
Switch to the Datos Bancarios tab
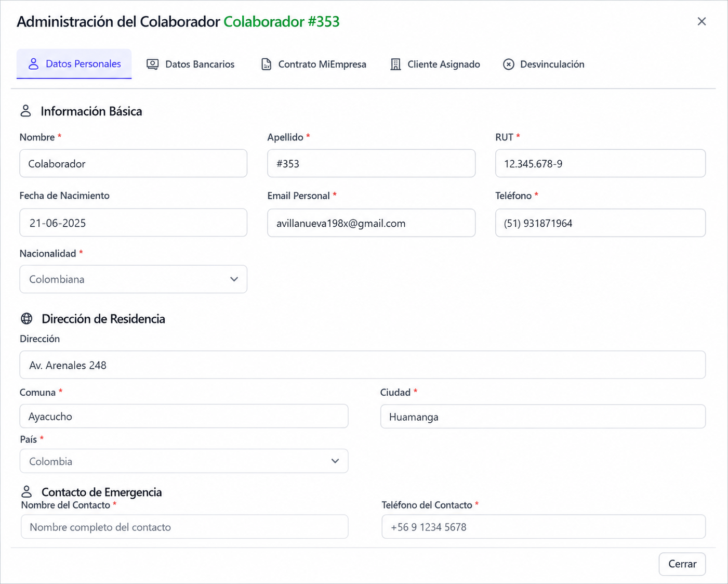click(x=190, y=64)
